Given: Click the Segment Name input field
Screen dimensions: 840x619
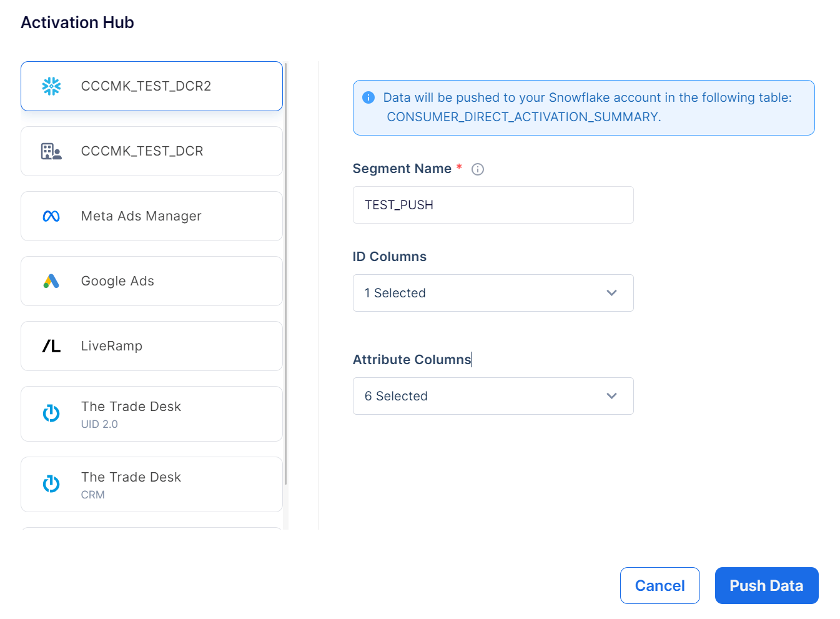Looking at the screenshot, I should (493, 205).
